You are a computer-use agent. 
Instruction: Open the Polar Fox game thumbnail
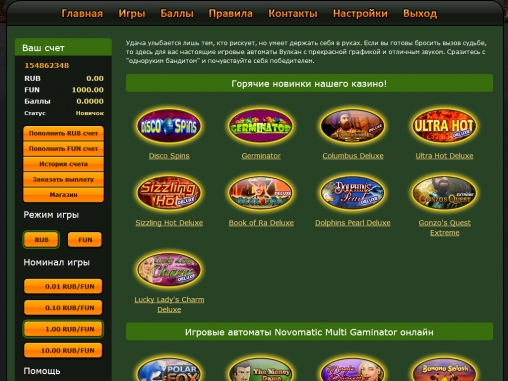[169, 369]
